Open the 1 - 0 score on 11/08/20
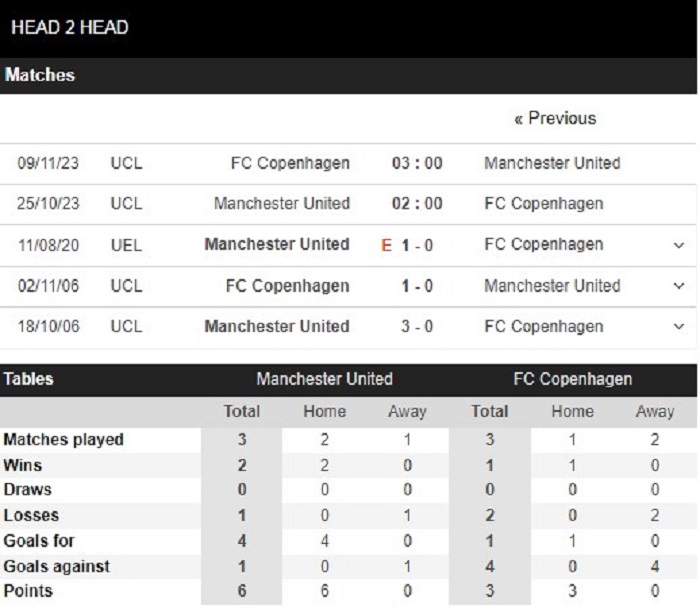700x610 pixels. click(x=417, y=245)
